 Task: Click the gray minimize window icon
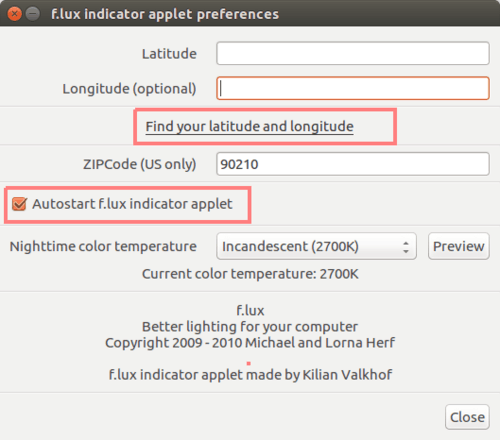coord(33,14)
